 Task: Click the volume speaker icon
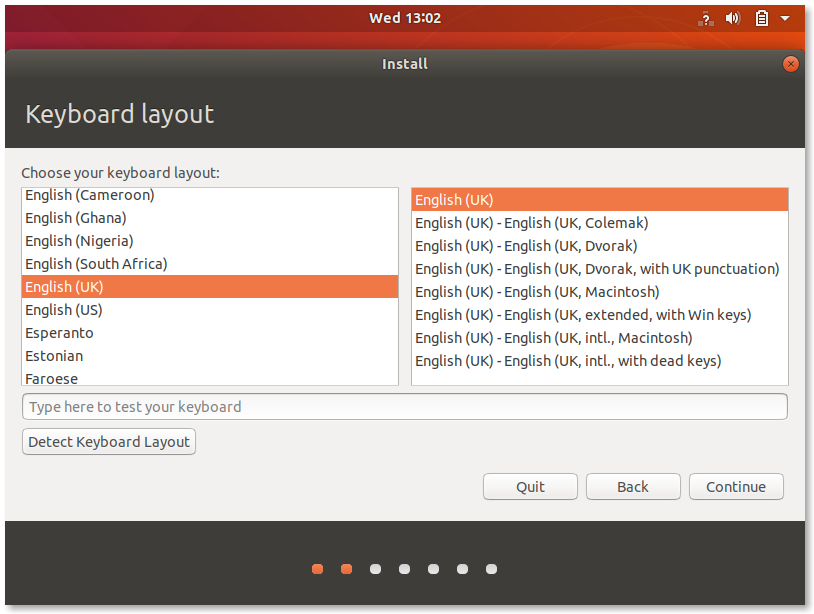pyautogui.click(x=732, y=19)
